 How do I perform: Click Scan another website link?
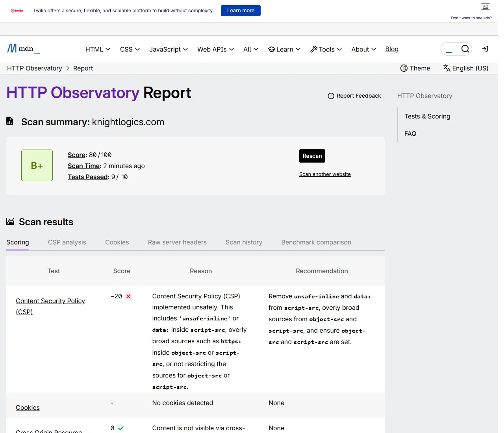(x=325, y=174)
